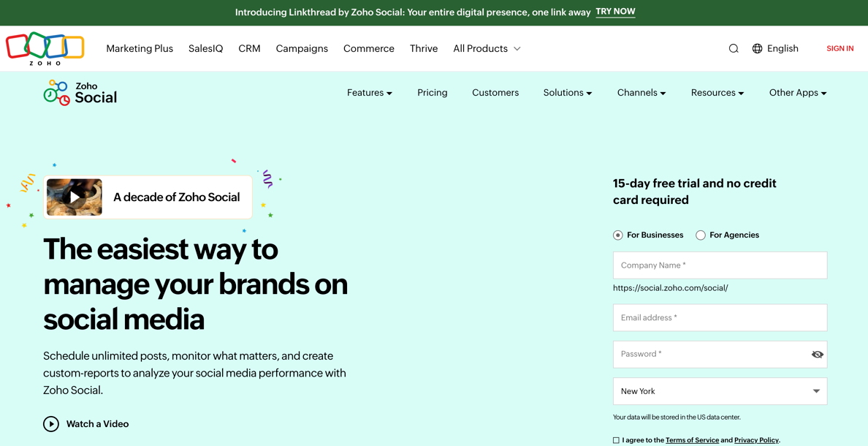Open the search magnifier icon

734,48
